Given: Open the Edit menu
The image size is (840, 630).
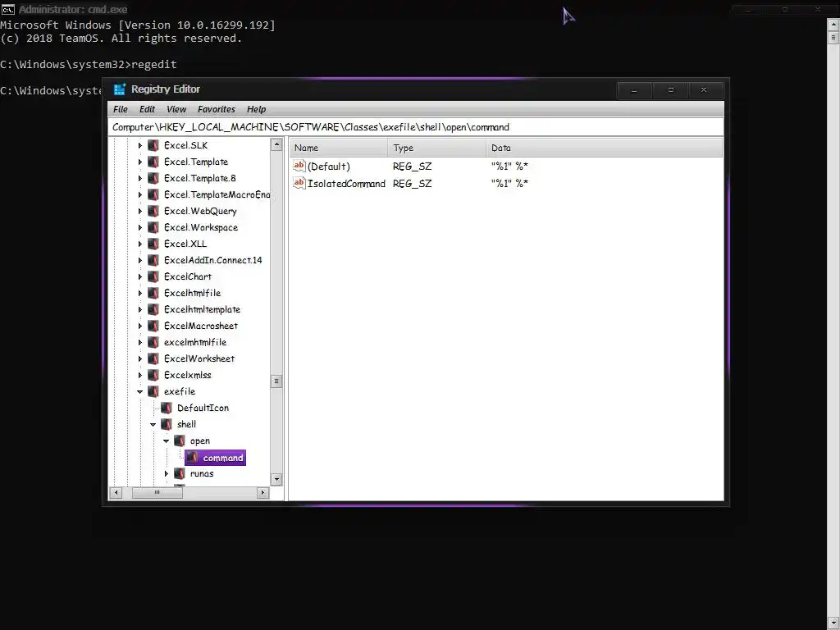Looking at the screenshot, I should 147,109.
